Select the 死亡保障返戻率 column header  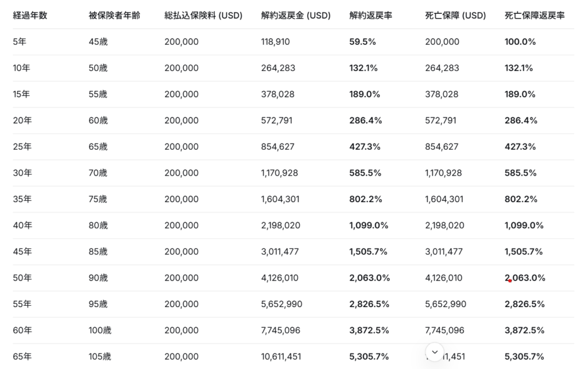click(535, 15)
